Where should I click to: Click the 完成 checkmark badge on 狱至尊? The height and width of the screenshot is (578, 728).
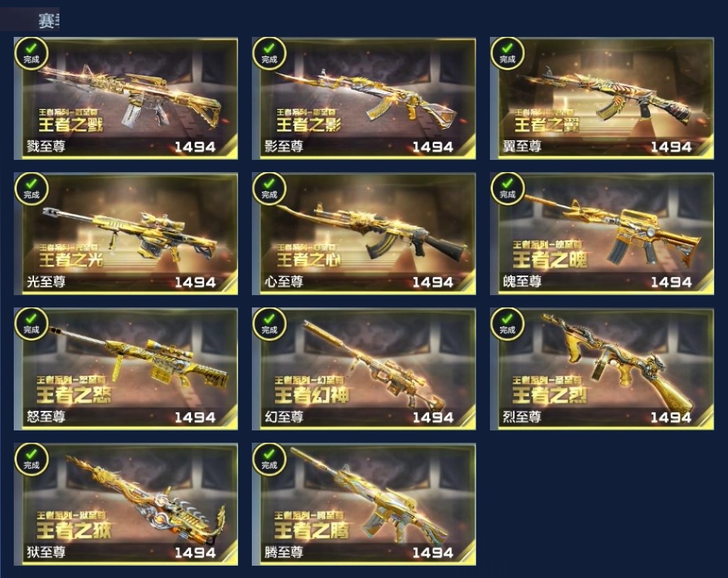[x=31, y=459]
